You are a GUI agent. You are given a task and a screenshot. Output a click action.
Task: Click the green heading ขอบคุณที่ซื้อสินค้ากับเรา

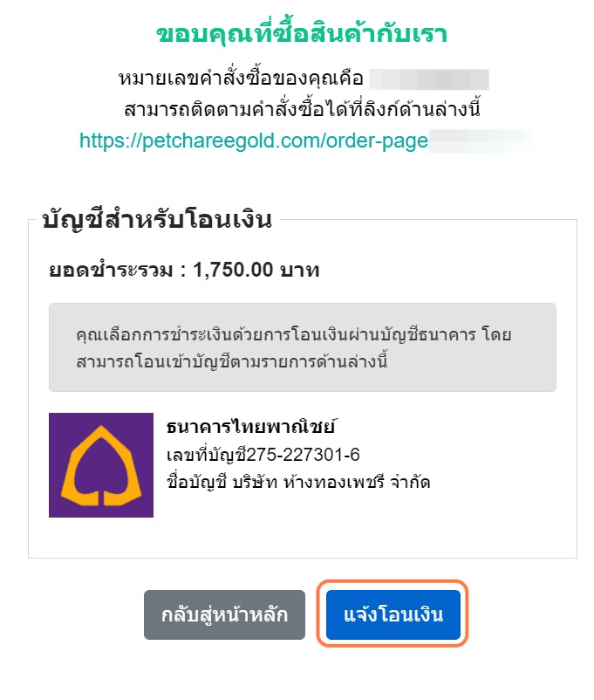coord(302,34)
